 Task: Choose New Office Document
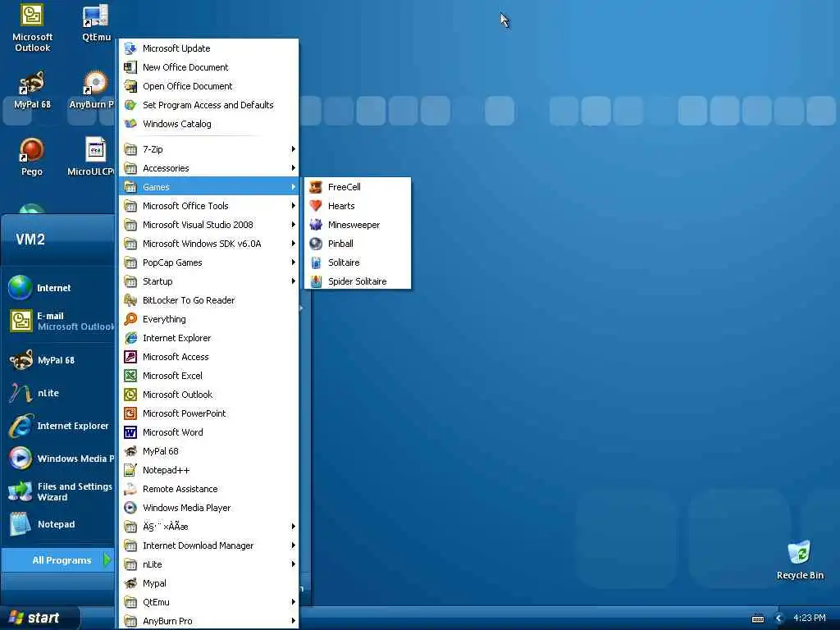coord(208,67)
